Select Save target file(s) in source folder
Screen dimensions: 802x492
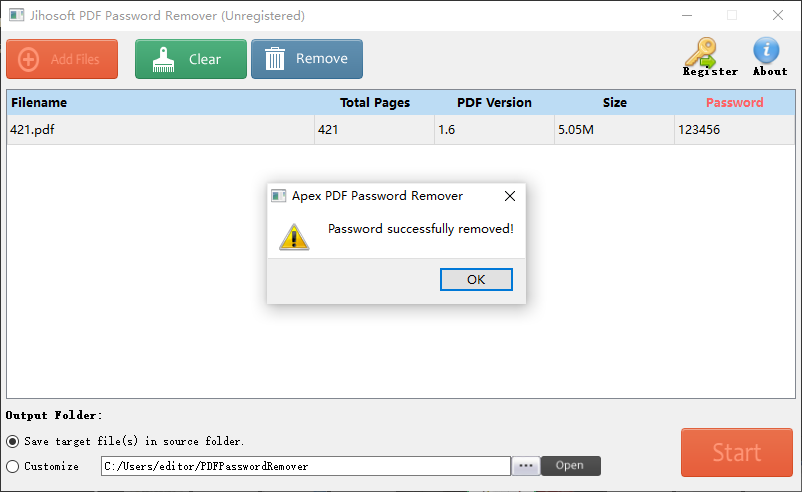pyautogui.click(x=13, y=441)
